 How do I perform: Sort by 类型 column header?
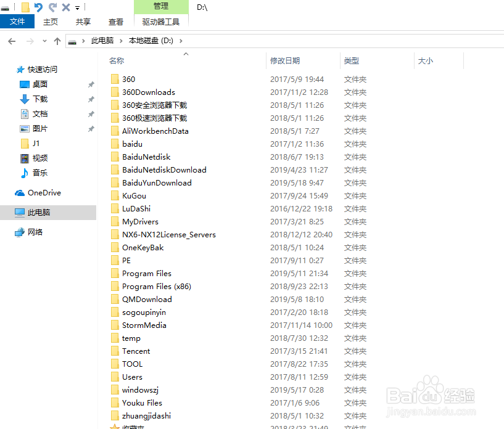pyautogui.click(x=352, y=60)
